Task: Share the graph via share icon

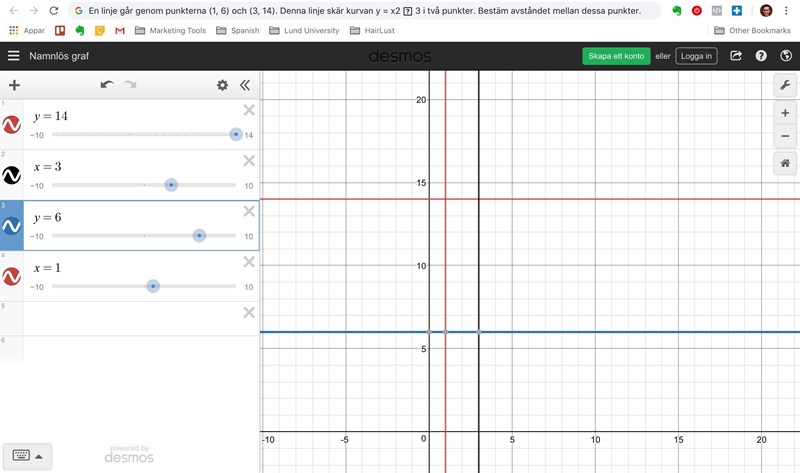Action: click(736, 56)
